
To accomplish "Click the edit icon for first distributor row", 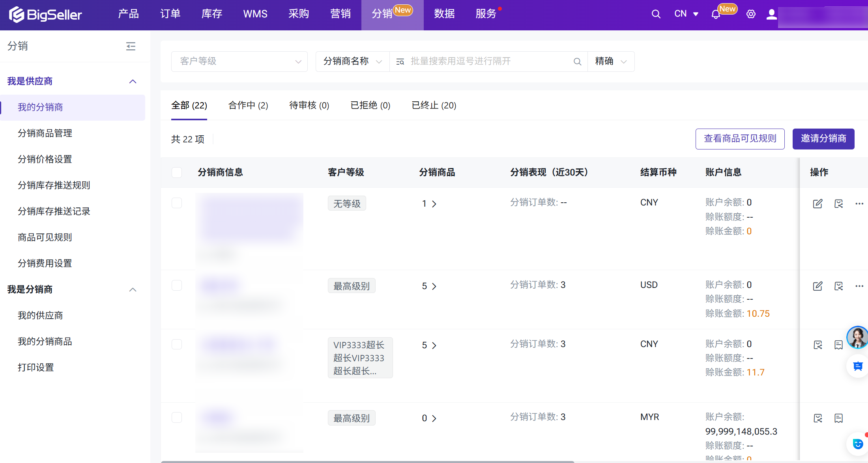I will (x=817, y=203).
